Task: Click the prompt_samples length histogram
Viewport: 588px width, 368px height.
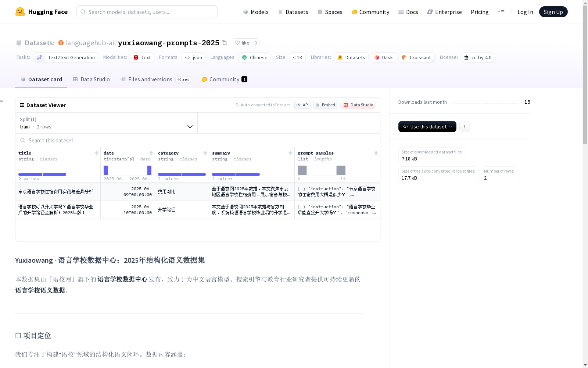Action: (x=322, y=170)
